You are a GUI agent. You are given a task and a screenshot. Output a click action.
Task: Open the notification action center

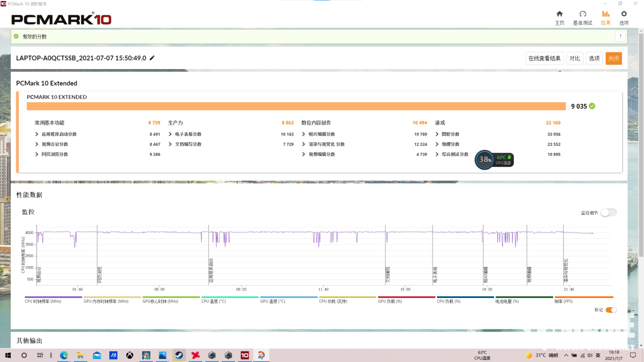tap(633, 355)
